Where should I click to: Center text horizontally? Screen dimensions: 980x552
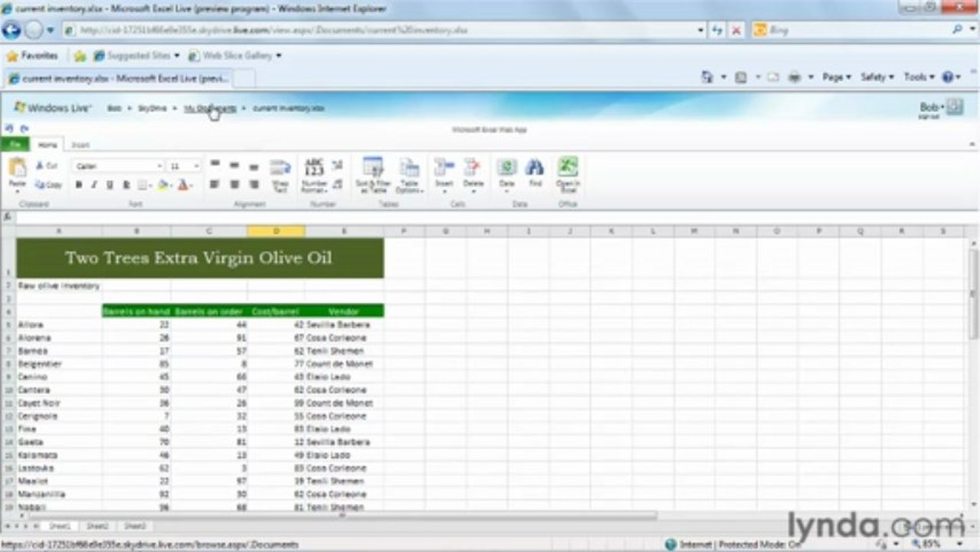(x=234, y=185)
